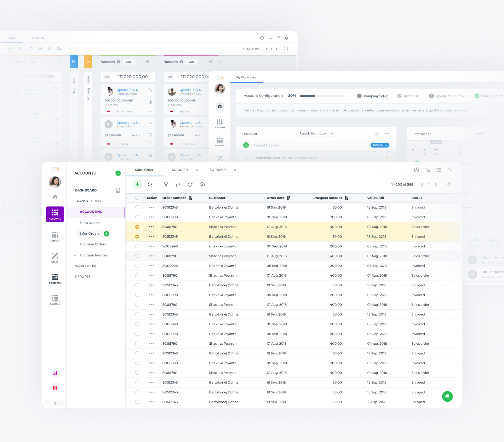Open the Projects module in sidebar

(55, 278)
